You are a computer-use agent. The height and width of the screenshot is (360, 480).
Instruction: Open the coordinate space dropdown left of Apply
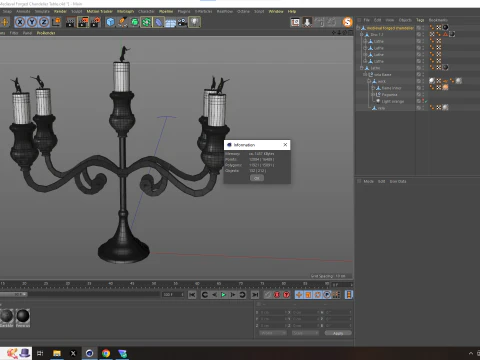point(273,333)
